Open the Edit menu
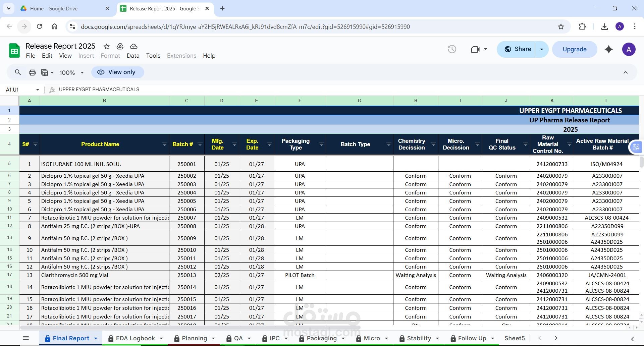 pyautogui.click(x=47, y=56)
